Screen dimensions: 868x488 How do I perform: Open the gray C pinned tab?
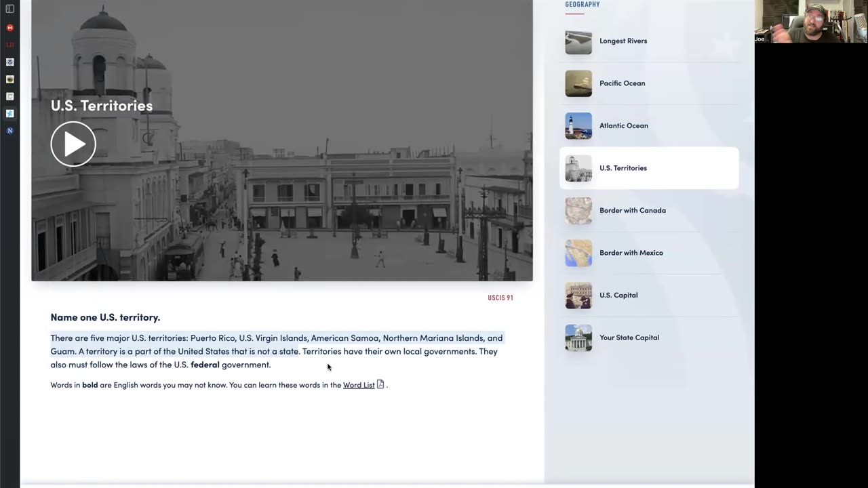(x=9, y=96)
